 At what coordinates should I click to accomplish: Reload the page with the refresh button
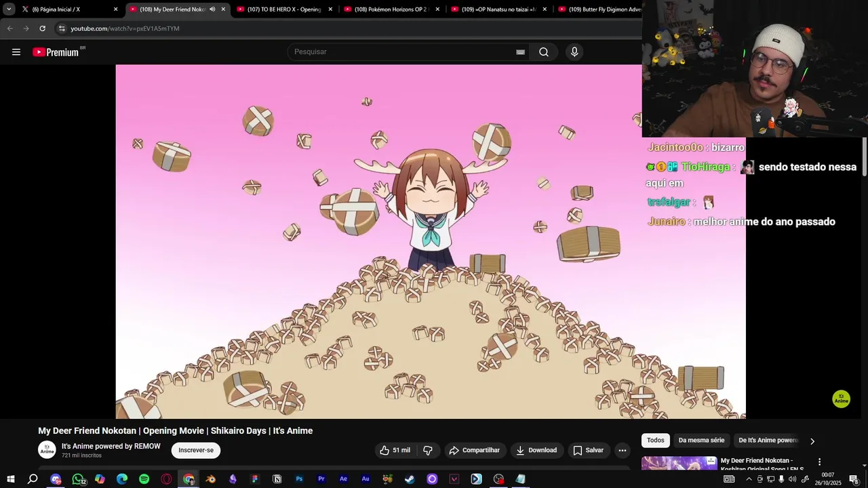[x=42, y=28]
